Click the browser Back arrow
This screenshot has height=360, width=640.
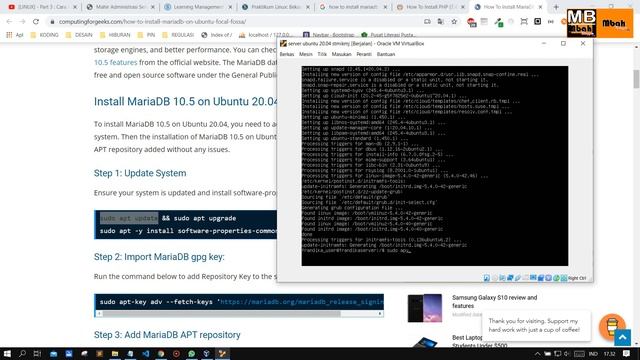pos(9,22)
